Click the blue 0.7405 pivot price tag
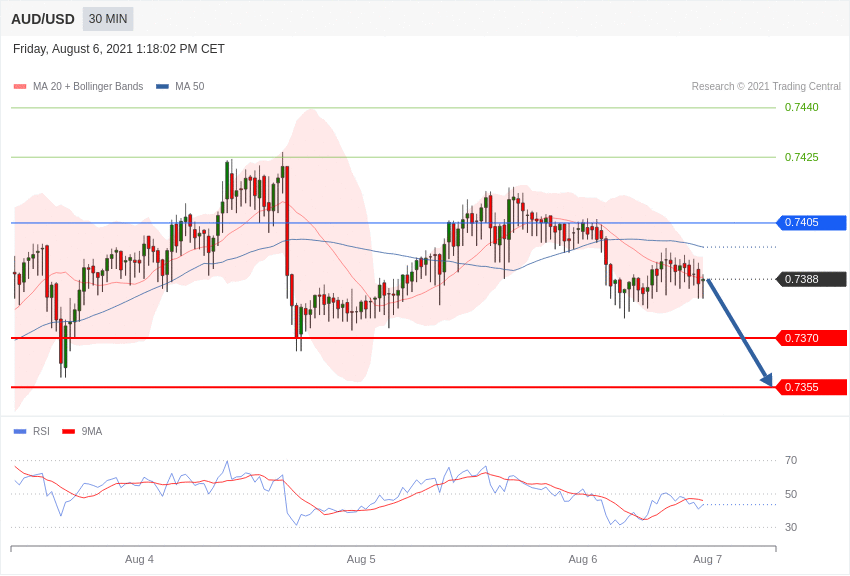The image size is (850, 576). click(812, 222)
